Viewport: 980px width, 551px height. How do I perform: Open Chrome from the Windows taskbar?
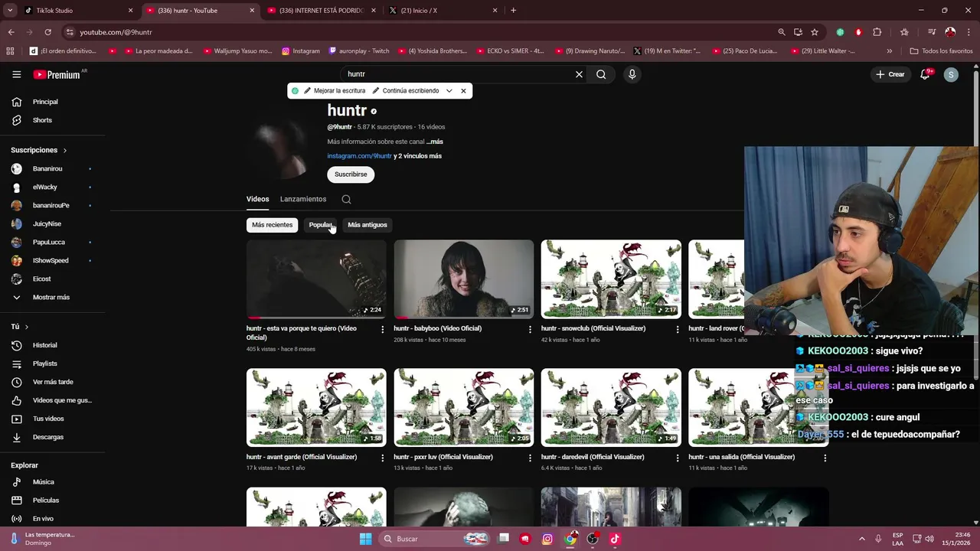coord(570,539)
